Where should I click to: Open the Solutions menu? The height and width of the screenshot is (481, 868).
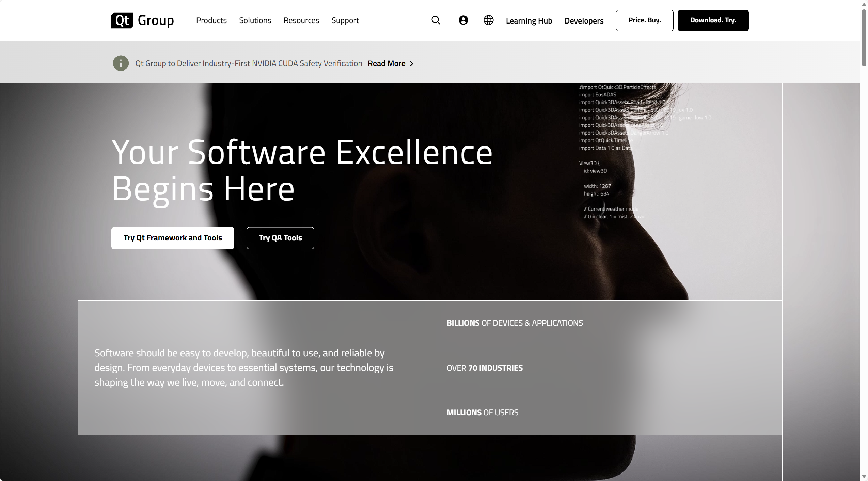[255, 20]
